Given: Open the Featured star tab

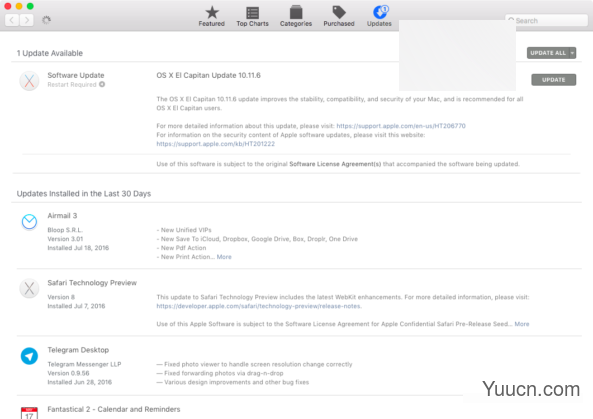Looking at the screenshot, I should 212,16.
